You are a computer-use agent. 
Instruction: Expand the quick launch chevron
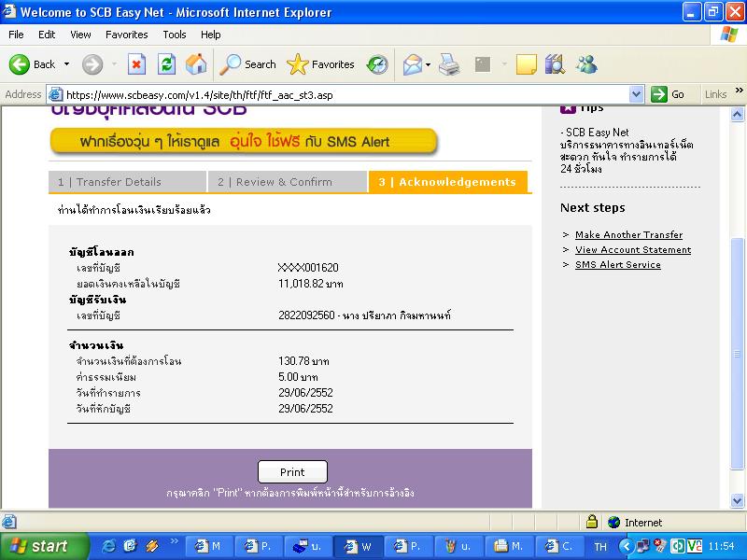click(x=174, y=541)
